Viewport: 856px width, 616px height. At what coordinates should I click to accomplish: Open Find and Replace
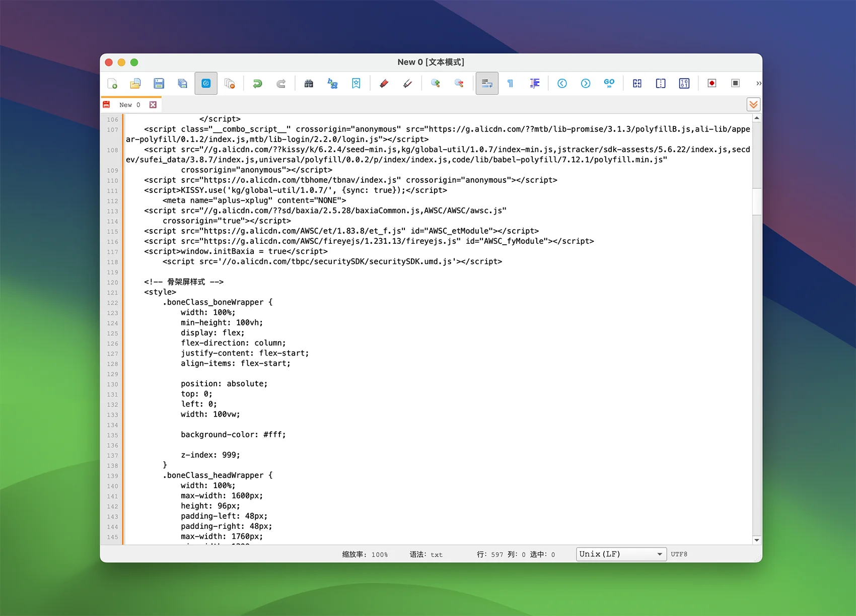pos(332,84)
